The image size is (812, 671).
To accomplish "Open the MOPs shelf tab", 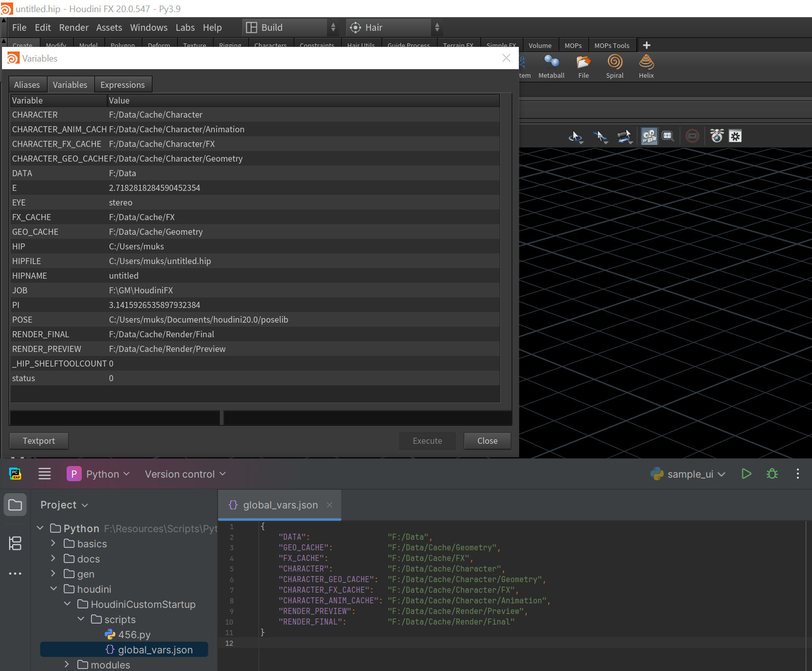I will (573, 45).
